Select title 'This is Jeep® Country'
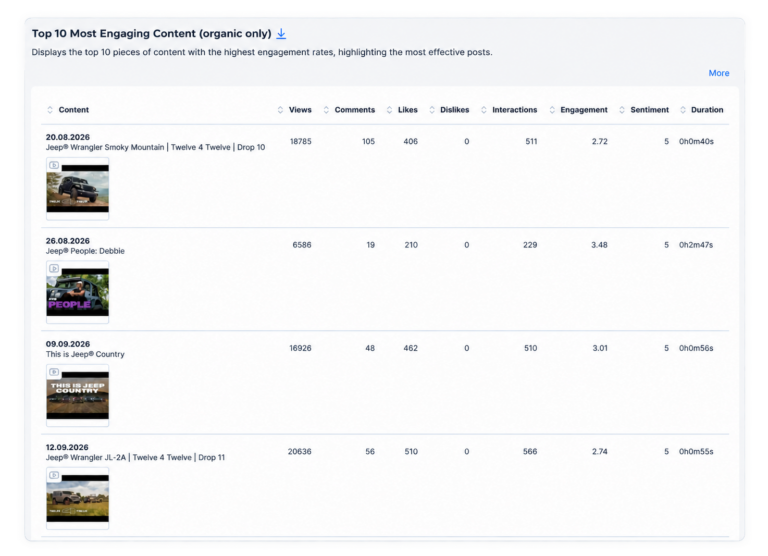Viewport: 768px width, 556px height. coord(85,354)
